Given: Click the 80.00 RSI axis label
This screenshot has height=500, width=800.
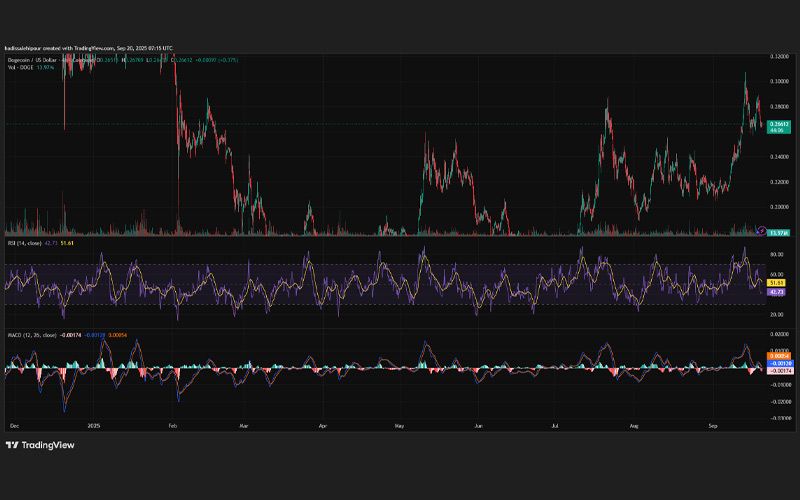Looking at the screenshot, I should click(x=777, y=254).
